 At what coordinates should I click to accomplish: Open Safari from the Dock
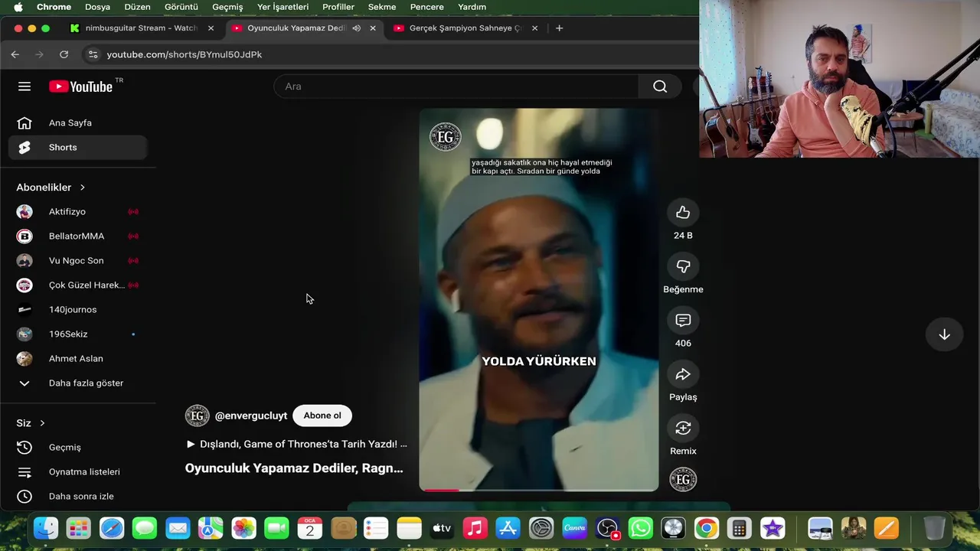click(x=112, y=528)
